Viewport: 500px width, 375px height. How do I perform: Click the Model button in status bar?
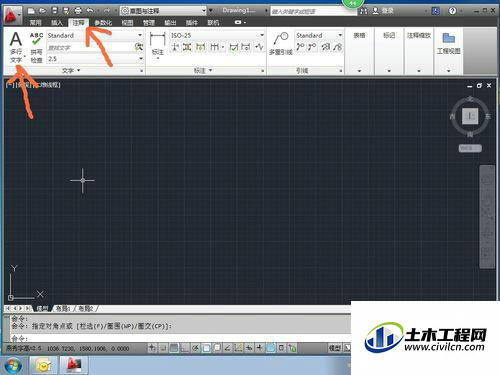(x=335, y=348)
